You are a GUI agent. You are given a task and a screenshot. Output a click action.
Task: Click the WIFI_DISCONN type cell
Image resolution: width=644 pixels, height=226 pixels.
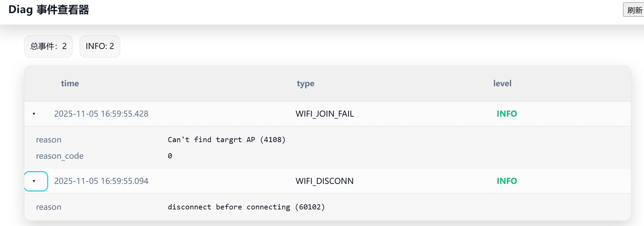(x=324, y=181)
